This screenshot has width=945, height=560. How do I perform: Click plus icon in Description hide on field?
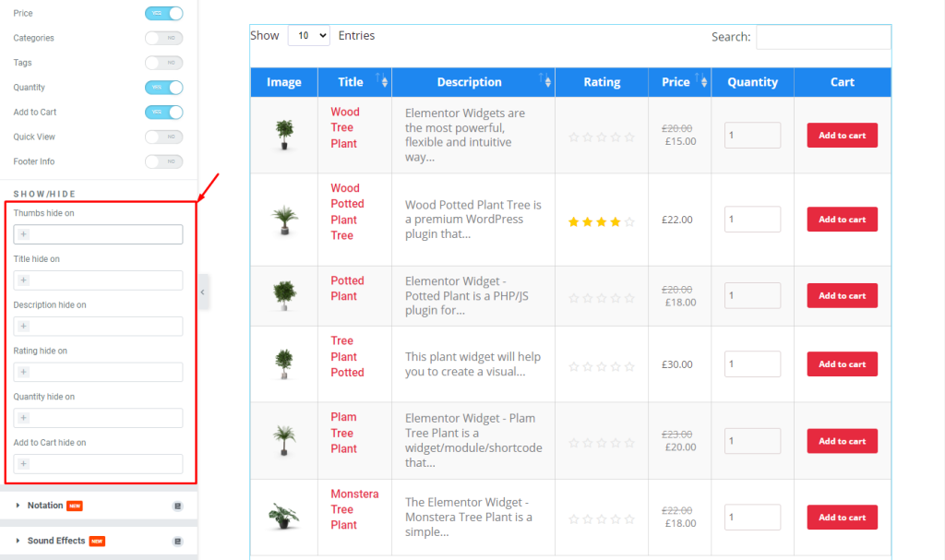(23, 326)
